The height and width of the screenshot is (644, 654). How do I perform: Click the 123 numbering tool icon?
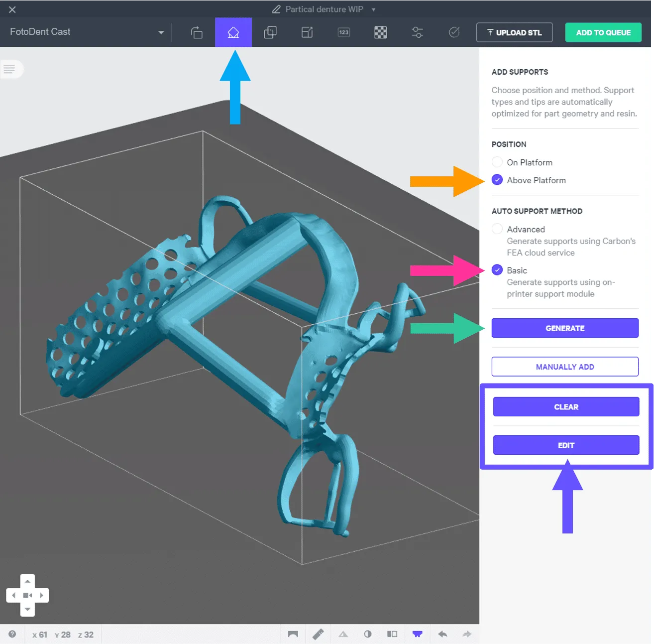(x=343, y=32)
